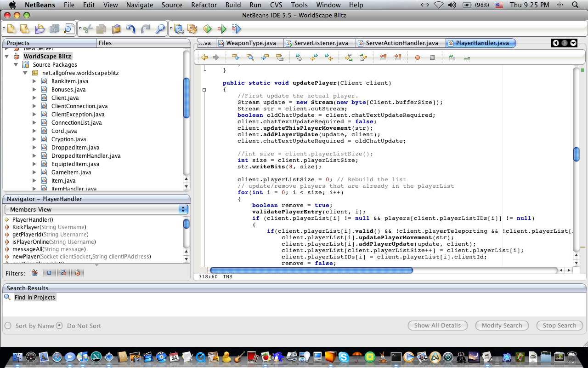Toggle Show Fields filter in Navigator
Screen dimensions: 588x368
[x=49, y=273]
